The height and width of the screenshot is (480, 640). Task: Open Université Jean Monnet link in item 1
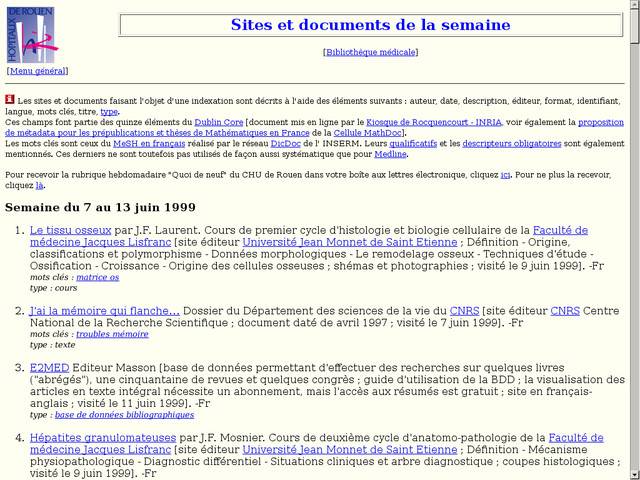(350, 242)
